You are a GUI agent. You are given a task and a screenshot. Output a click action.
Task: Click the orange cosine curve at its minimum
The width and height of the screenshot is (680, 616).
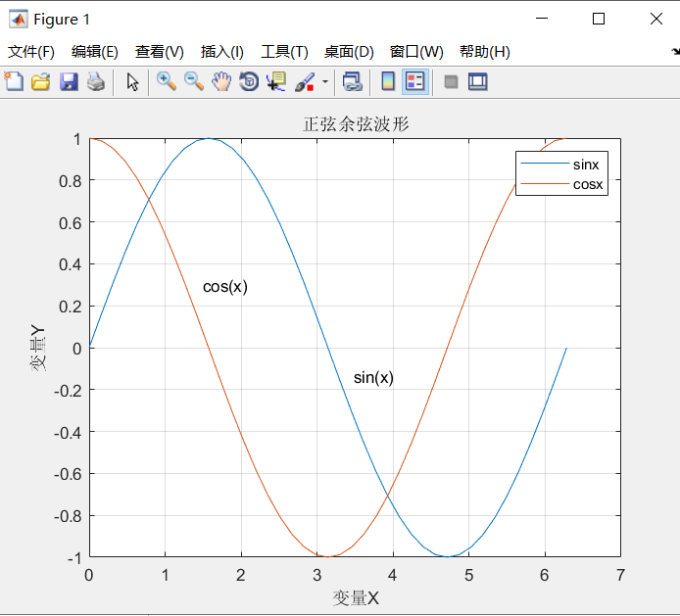click(328, 556)
